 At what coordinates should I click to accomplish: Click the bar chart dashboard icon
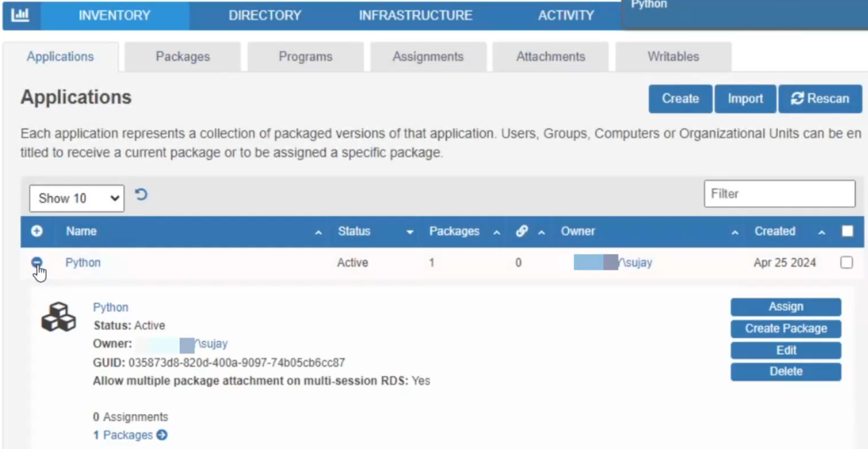[21, 14]
